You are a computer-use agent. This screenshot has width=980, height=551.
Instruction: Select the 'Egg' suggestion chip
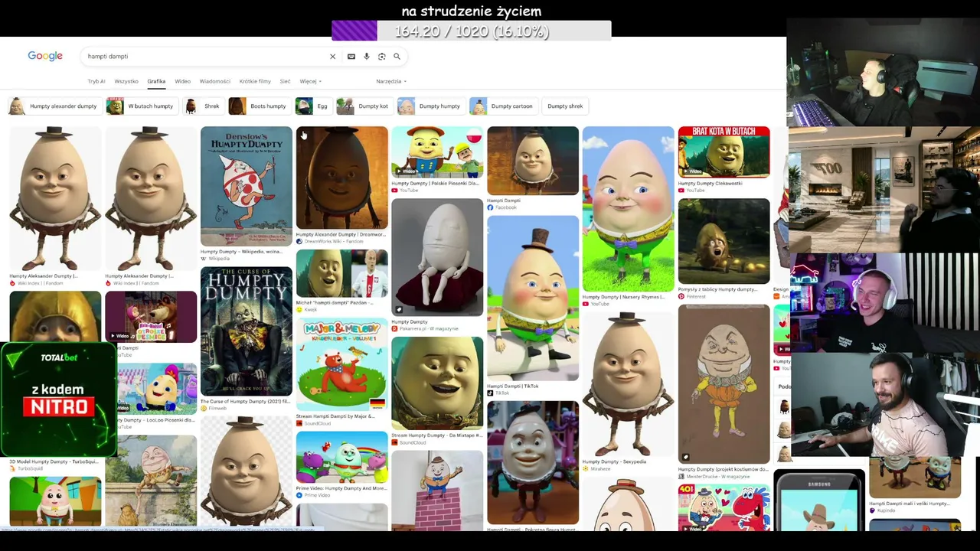pos(313,106)
